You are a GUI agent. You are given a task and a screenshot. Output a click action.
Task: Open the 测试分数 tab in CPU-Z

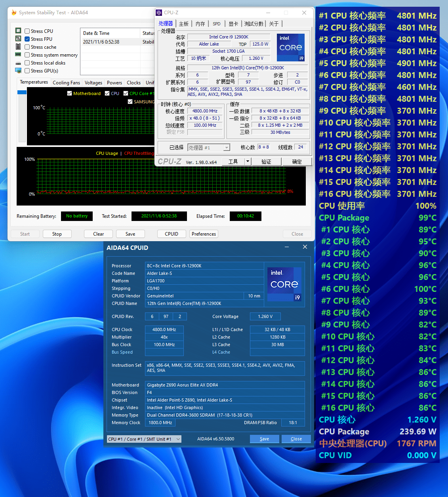pos(254,24)
